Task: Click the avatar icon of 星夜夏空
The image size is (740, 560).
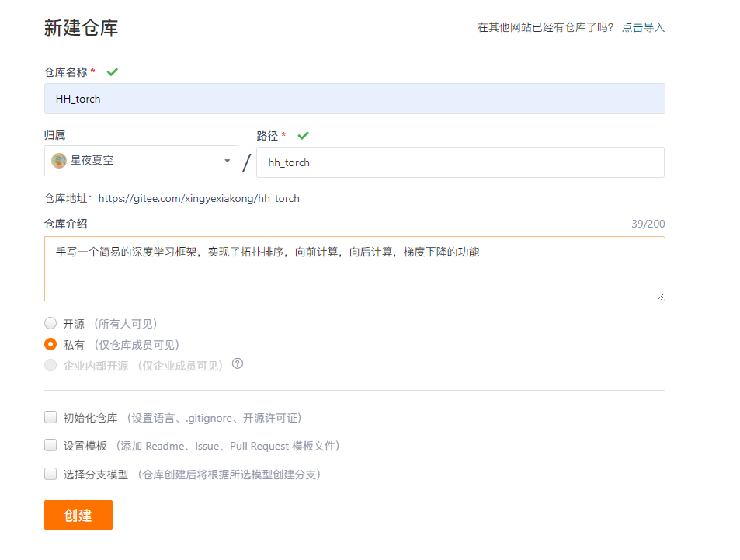Action: [x=59, y=161]
